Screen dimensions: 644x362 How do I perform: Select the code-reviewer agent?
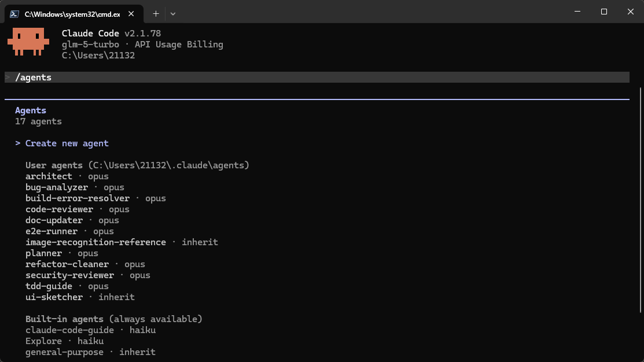[77, 209]
